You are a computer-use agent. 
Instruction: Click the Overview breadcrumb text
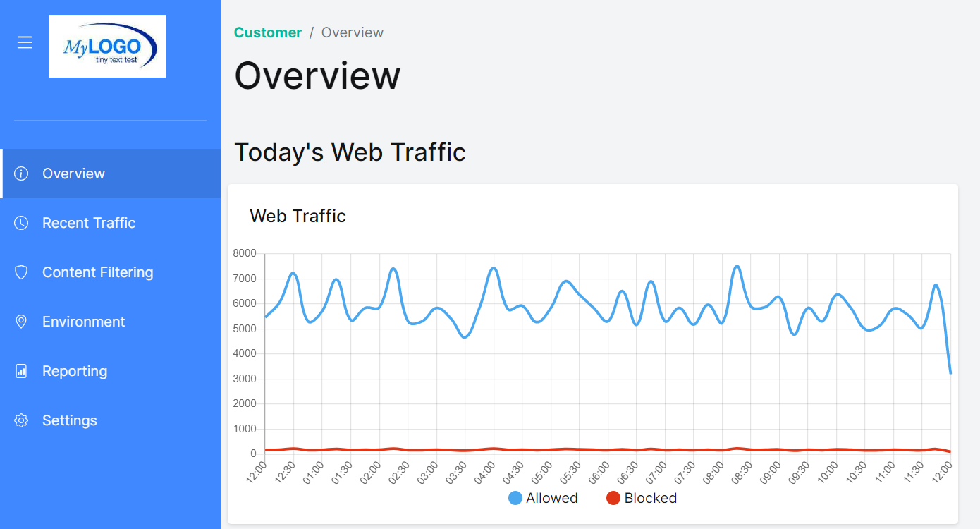[x=353, y=32]
